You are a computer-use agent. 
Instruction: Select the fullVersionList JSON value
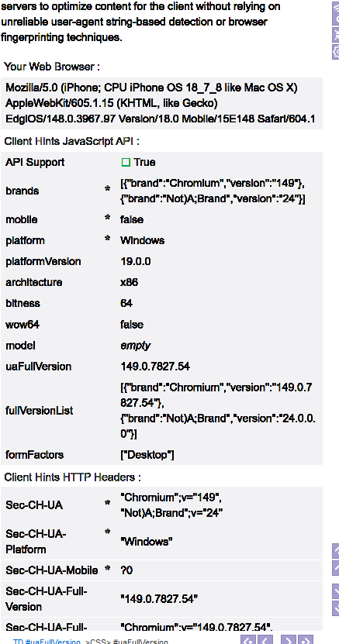point(218,411)
